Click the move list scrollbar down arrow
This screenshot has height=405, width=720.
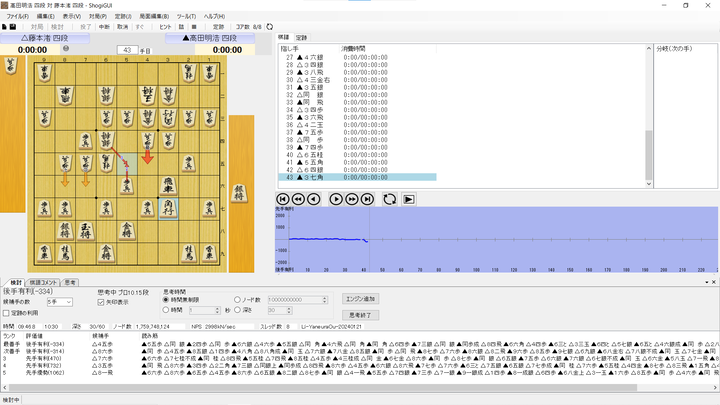pos(648,184)
